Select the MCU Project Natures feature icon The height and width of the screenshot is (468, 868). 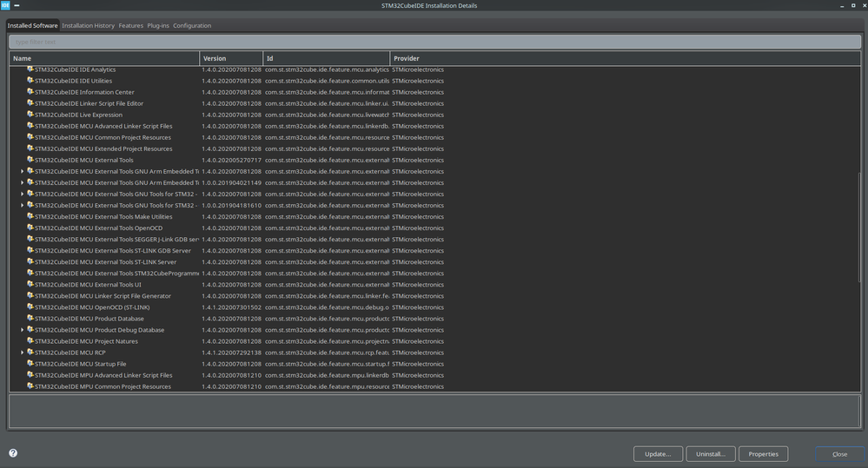coord(30,340)
